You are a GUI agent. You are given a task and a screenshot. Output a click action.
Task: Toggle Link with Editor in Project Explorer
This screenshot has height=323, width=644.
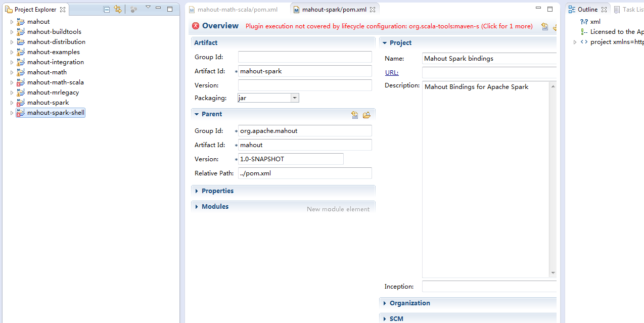pyautogui.click(x=118, y=9)
